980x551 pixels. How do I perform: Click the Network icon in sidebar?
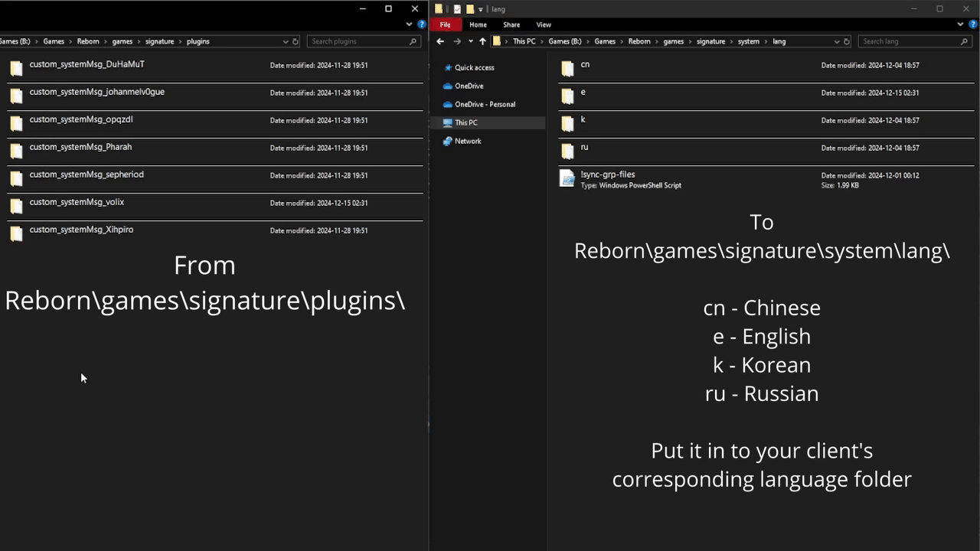point(448,141)
